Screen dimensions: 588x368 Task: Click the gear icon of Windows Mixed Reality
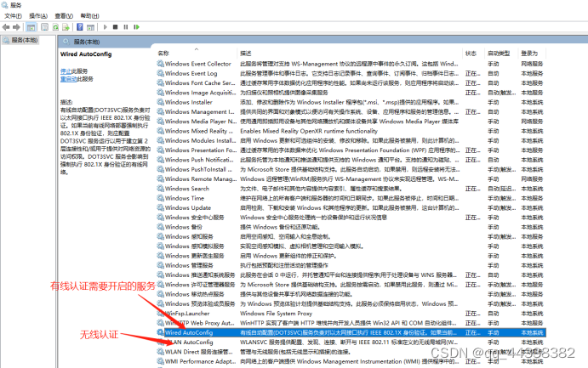(161, 131)
